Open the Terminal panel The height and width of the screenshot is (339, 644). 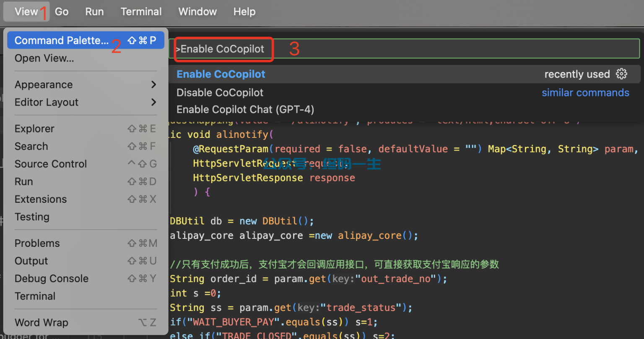[x=35, y=296]
